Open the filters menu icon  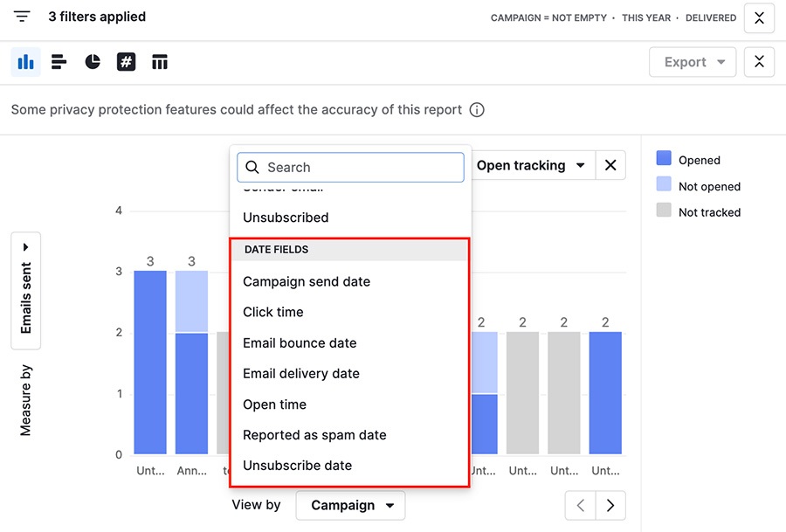click(x=22, y=17)
